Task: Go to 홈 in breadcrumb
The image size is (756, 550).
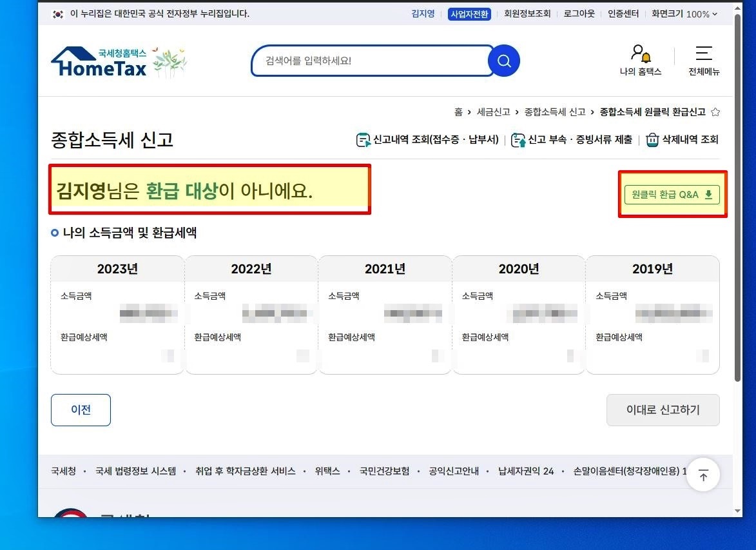Action: pyautogui.click(x=458, y=112)
